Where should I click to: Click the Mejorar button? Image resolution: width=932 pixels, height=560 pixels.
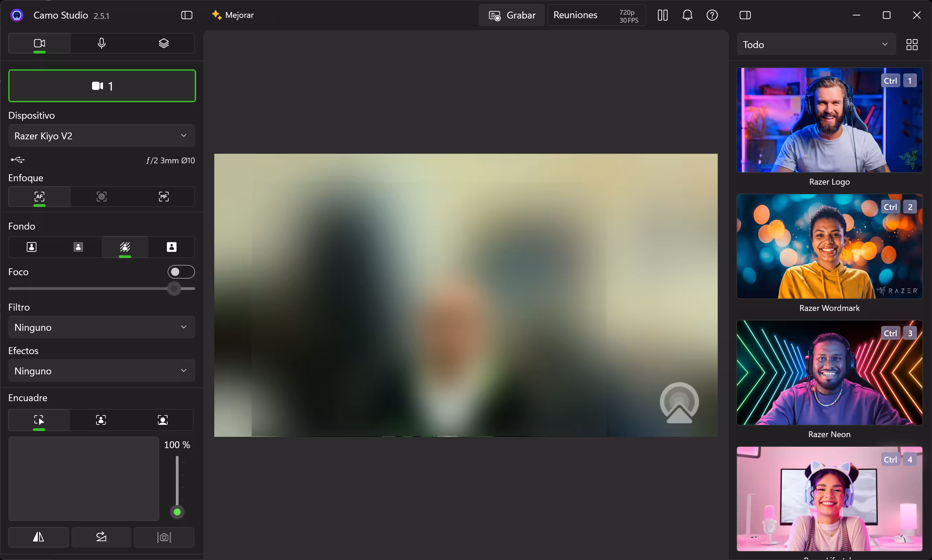click(x=232, y=15)
